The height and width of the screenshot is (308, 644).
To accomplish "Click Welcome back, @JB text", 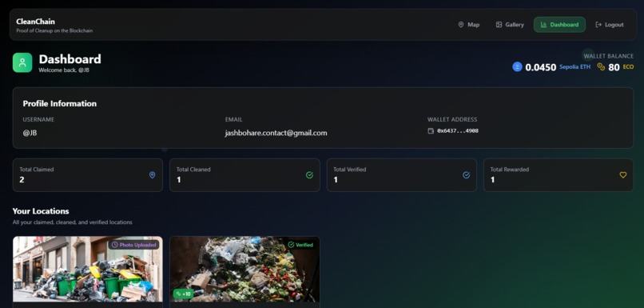I will point(64,70).
